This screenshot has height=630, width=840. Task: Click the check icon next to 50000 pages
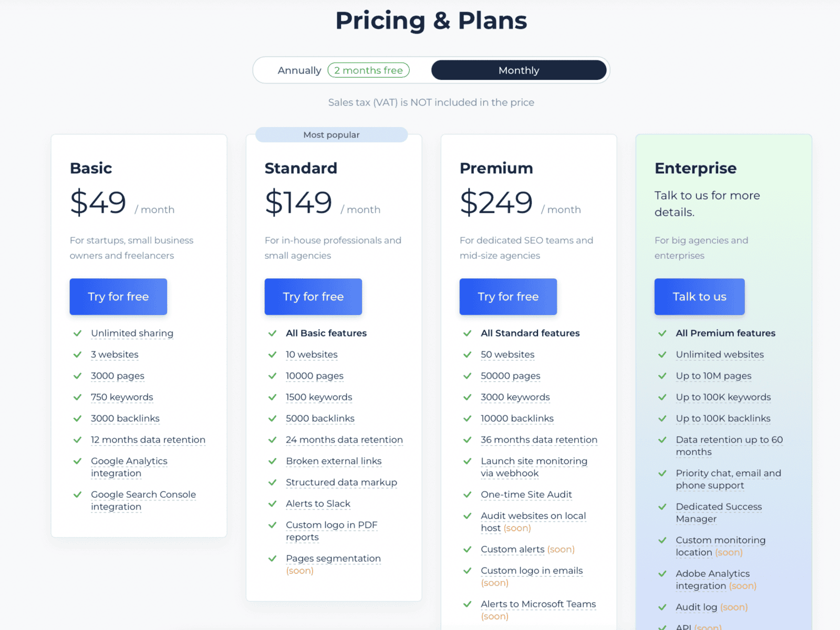(468, 376)
